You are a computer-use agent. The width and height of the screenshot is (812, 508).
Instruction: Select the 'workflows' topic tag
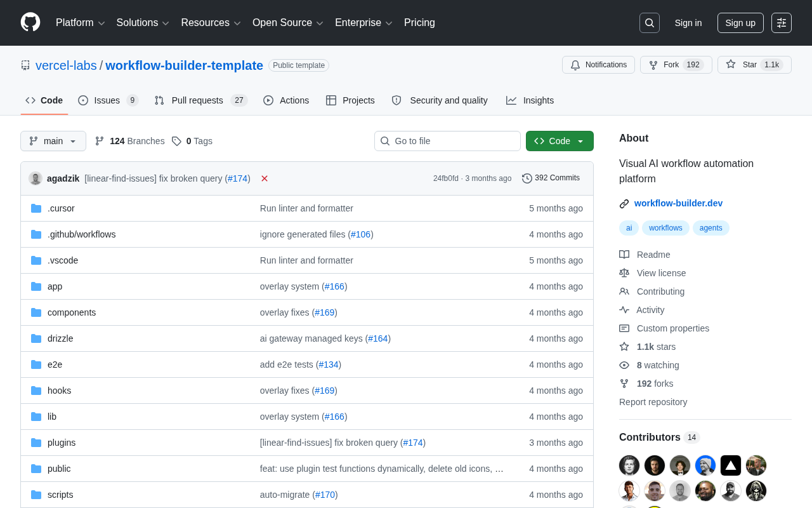[x=665, y=228]
